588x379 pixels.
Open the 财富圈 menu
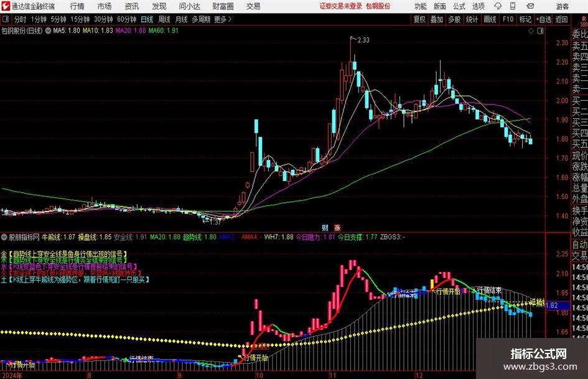click(223, 6)
